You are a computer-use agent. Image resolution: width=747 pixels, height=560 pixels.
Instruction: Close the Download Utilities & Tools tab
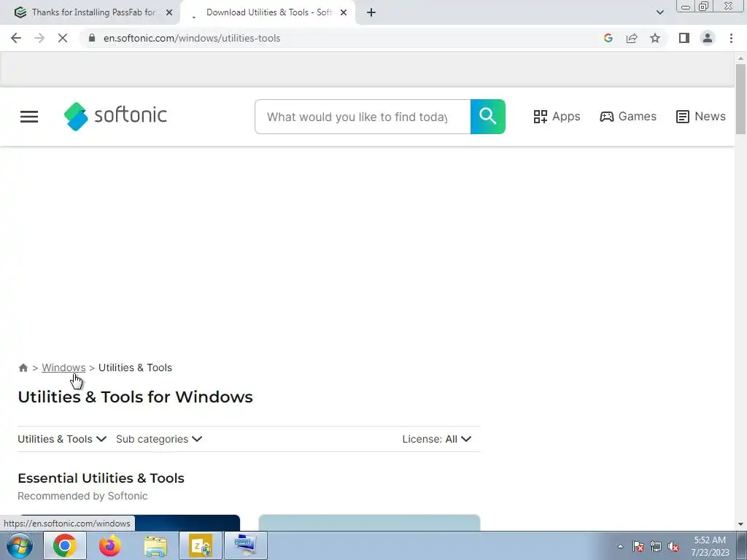click(344, 13)
